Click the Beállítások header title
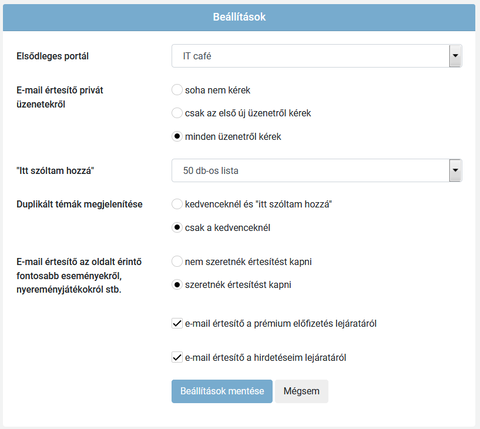 pyautogui.click(x=239, y=17)
